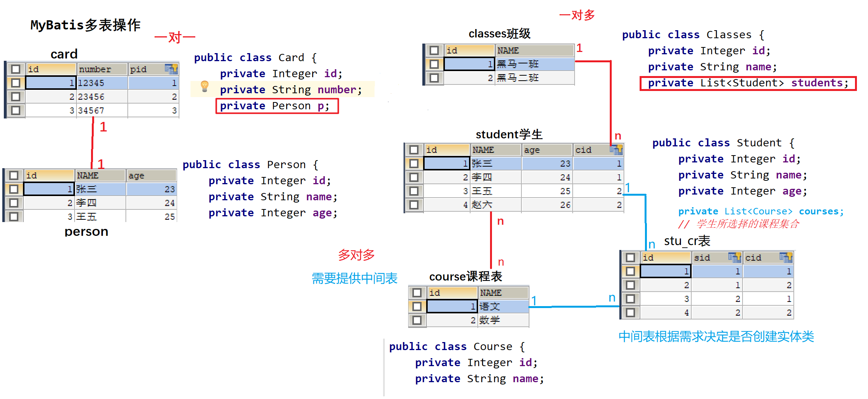Check the card row with number 34567

[x=16, y=110]
